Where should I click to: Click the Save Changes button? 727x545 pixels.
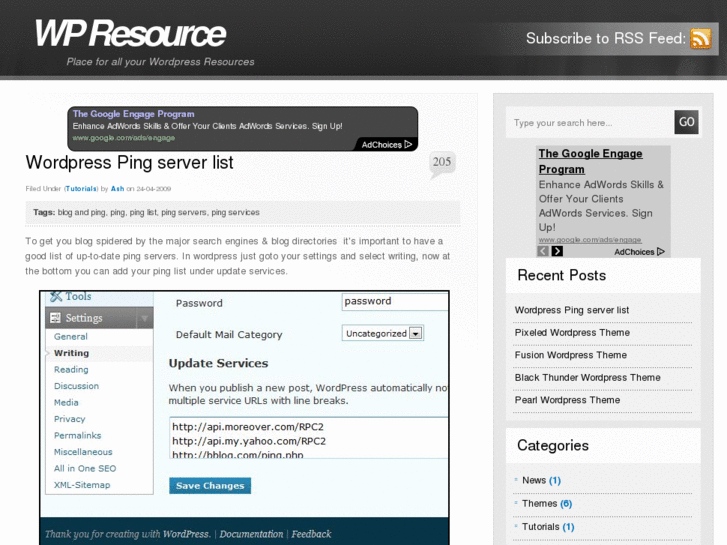(x=210, y=486)
